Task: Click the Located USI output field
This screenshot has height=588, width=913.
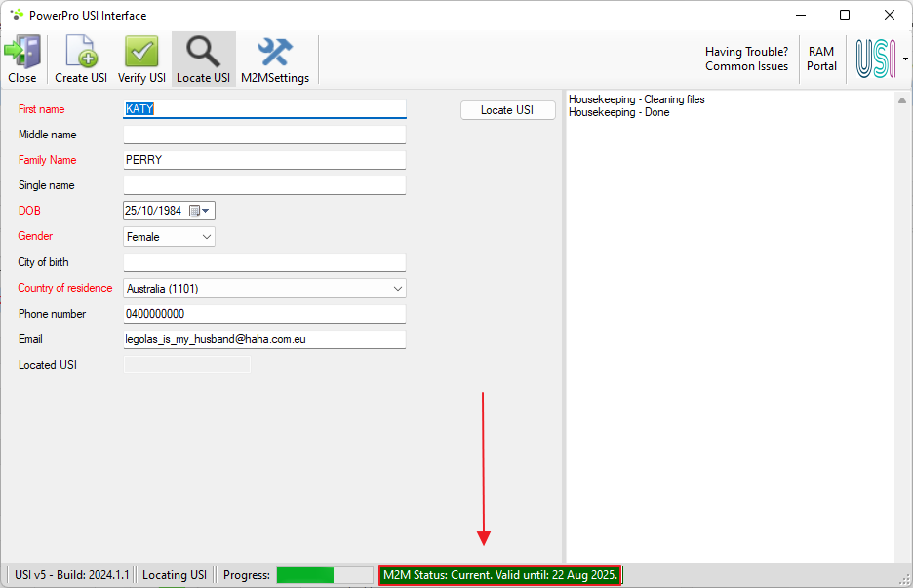Action: pos(187,365)
